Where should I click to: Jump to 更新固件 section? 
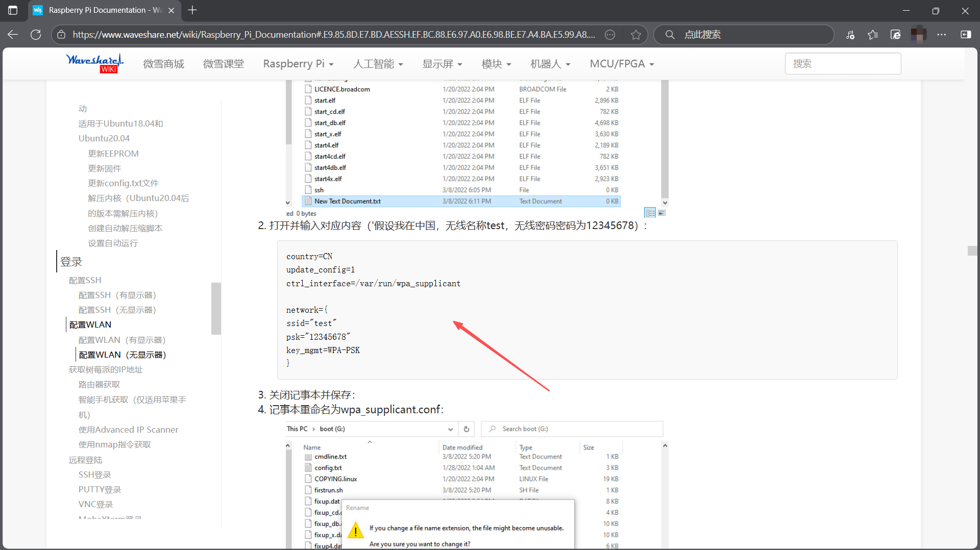(x=105, y=168)
